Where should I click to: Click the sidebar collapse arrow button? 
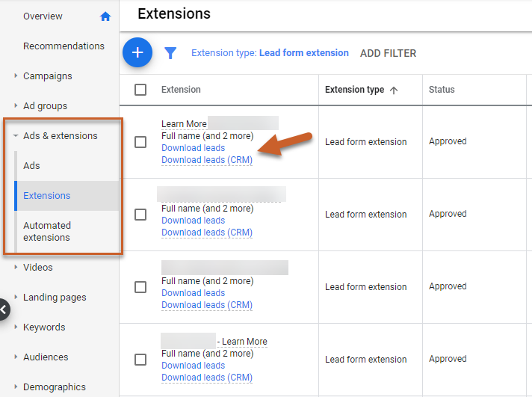tap(4, 309)
